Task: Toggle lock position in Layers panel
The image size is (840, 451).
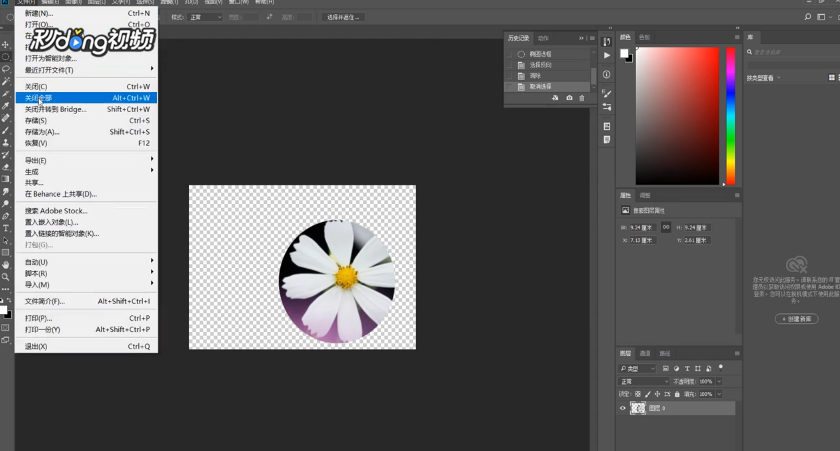Action: [x=657, y=394]
